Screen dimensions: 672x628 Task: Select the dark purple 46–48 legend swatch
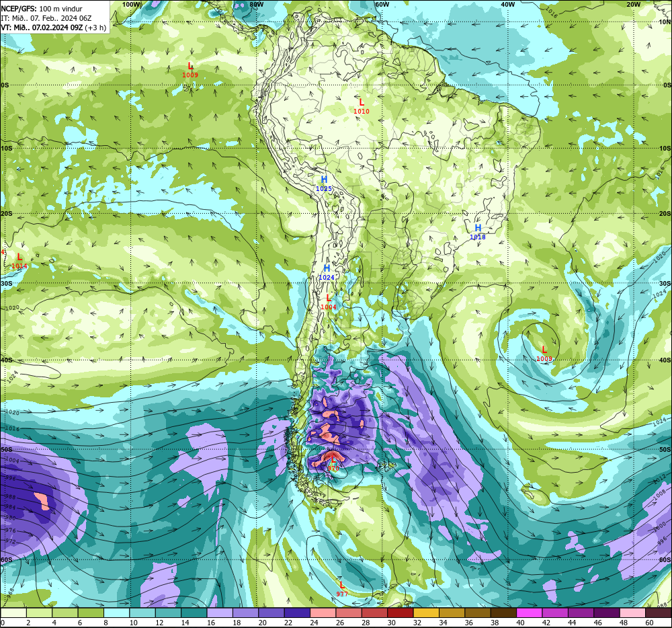(x=606, y=613)
